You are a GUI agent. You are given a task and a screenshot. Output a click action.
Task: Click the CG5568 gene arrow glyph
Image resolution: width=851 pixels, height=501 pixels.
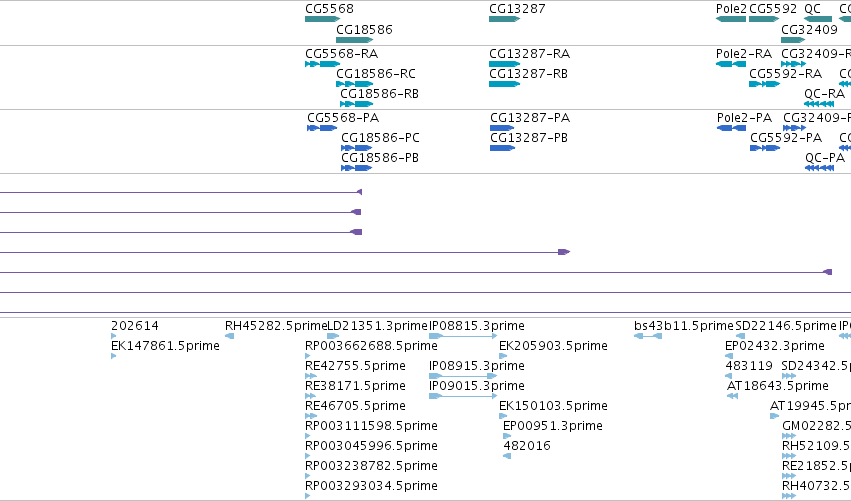point(322,19)
